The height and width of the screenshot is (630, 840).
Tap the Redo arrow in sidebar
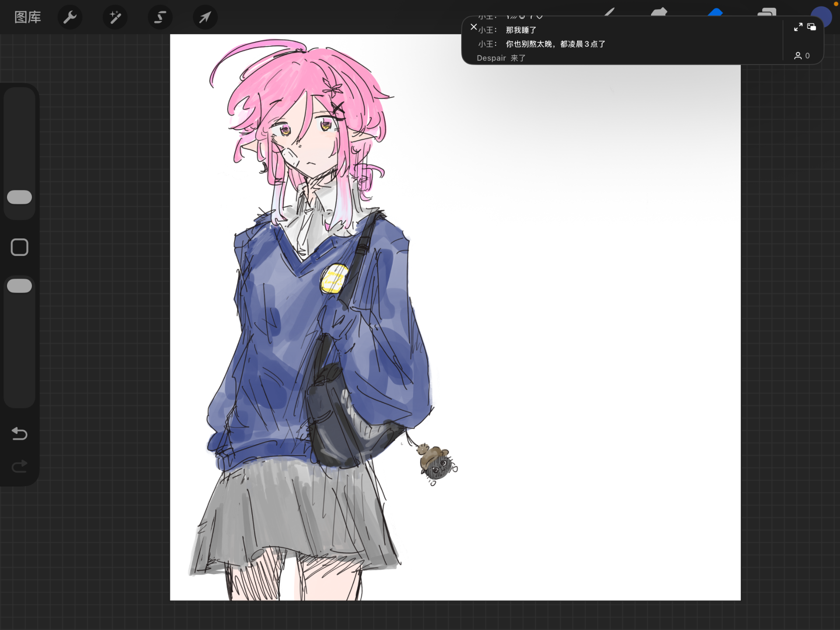click(x=19, y=466)
